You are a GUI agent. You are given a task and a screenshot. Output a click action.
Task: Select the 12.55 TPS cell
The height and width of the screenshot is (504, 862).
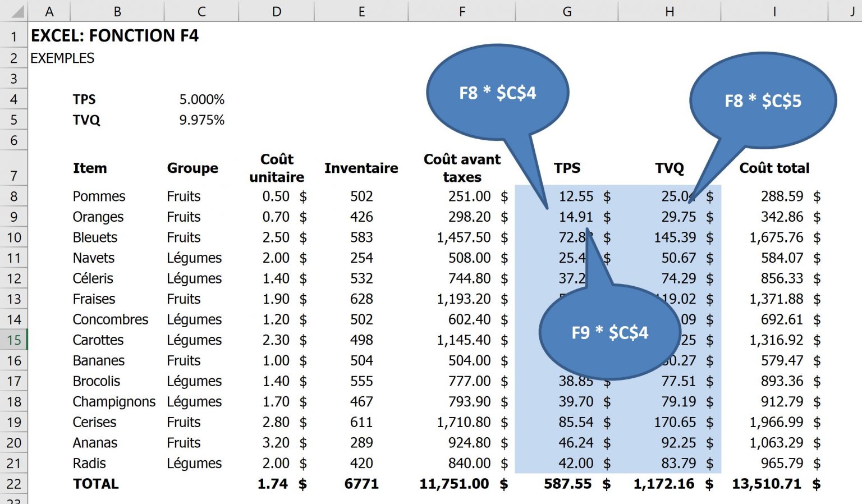pos(567,196)
